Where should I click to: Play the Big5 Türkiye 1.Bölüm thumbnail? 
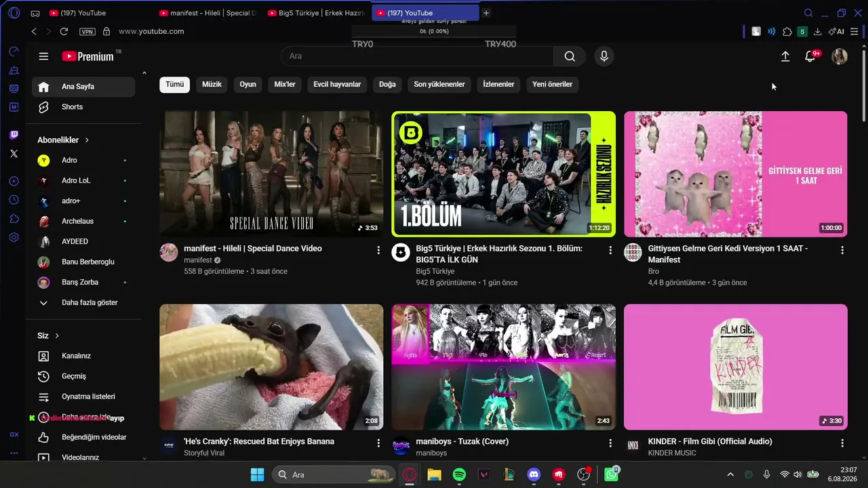(503, 174)
